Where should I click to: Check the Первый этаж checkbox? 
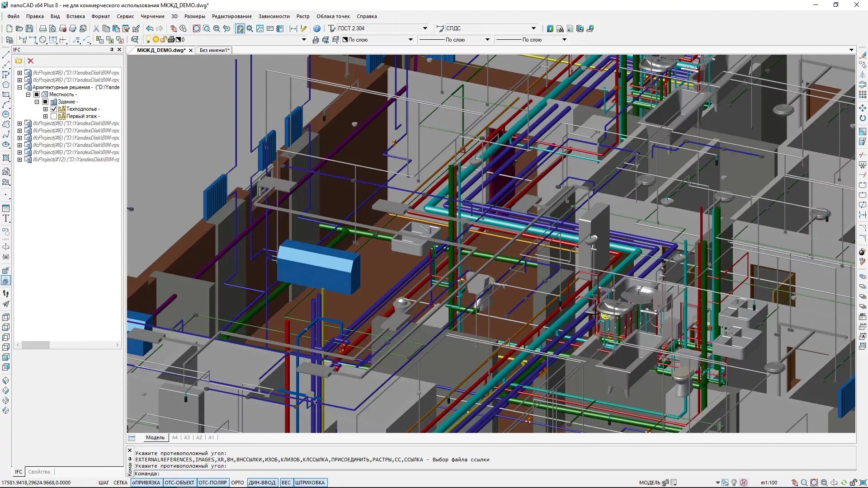54,116
